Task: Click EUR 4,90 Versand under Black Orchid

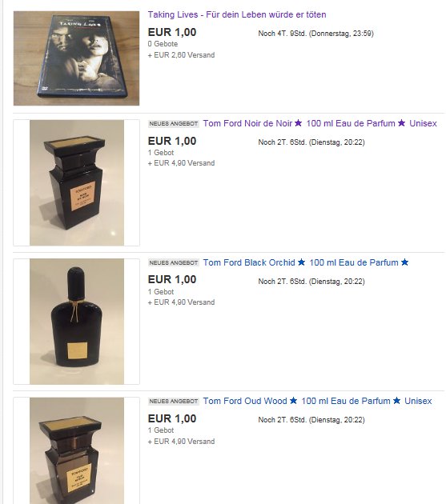Action: [181, 302]
